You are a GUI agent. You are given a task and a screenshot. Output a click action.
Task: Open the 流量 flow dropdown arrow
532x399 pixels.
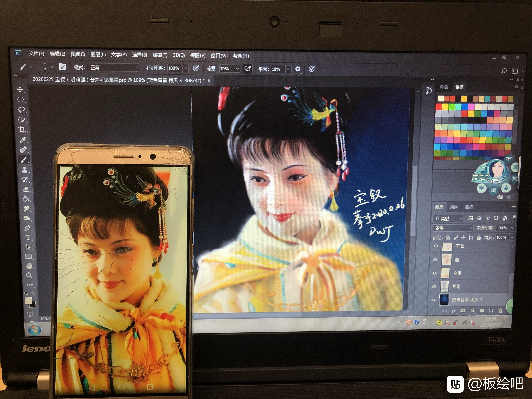(x=237, y=69)
